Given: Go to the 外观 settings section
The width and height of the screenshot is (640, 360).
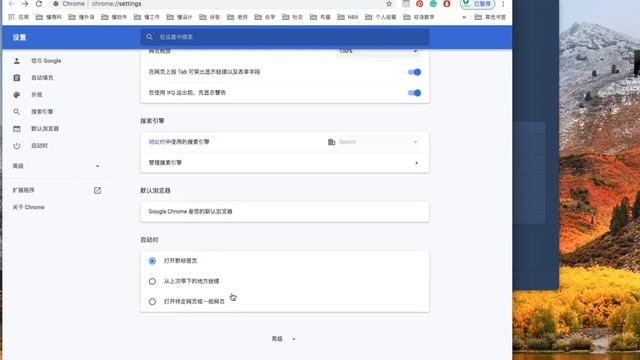Looking at the screenshot, I should (37, 95).
